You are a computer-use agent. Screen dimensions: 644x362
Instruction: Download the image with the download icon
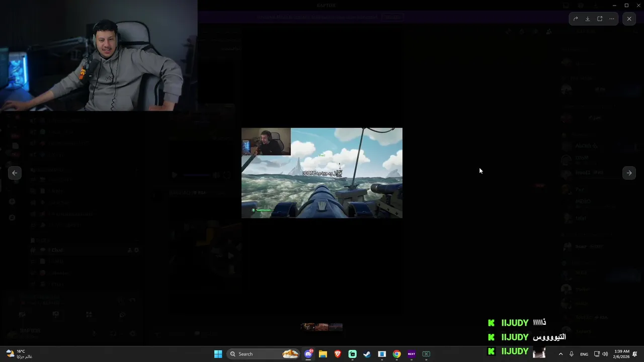point(588,19)
